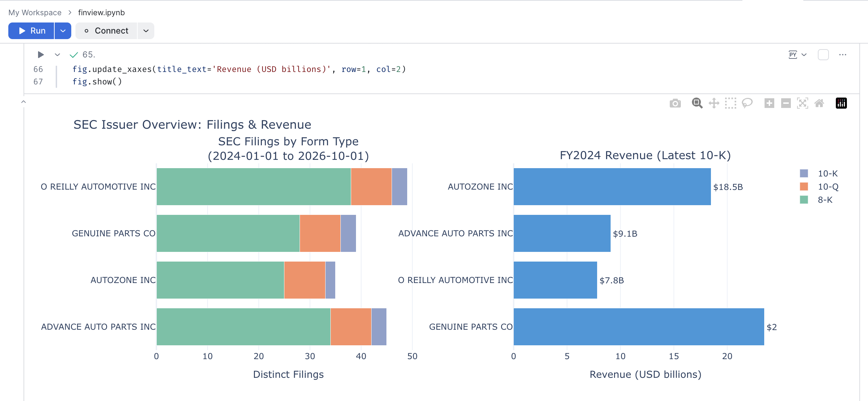Toggle the 10-K legend entry
Screen dimensions: 868x401
pyautogui.click(x=819, y=173)
